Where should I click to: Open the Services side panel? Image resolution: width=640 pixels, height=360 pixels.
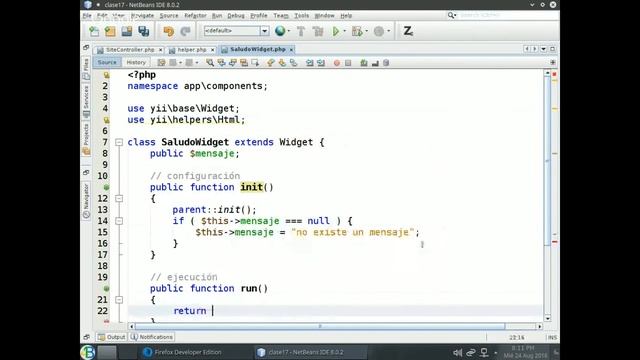point(86,102)
